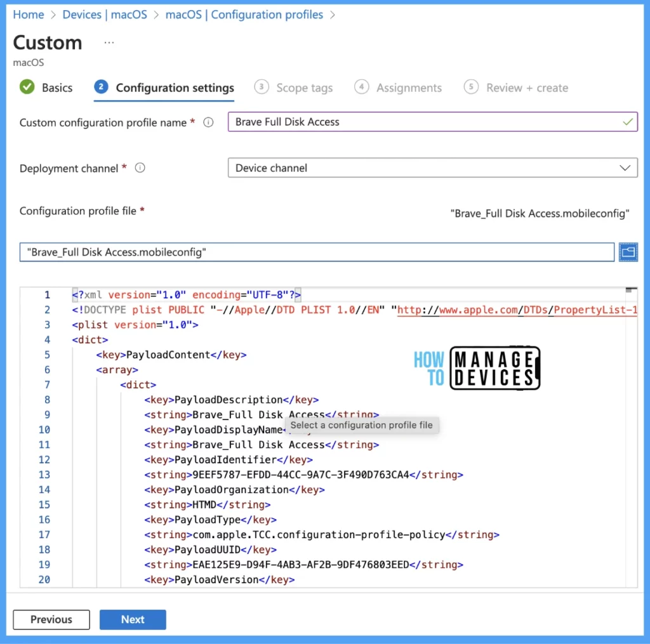Click the folder browse icon for profile file

pos(628,252)
